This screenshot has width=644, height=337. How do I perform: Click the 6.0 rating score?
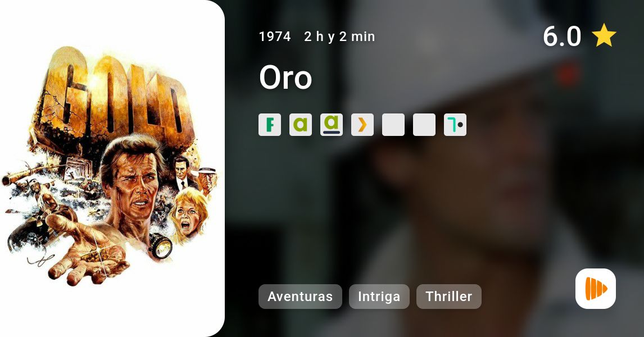tap(562, 36)
